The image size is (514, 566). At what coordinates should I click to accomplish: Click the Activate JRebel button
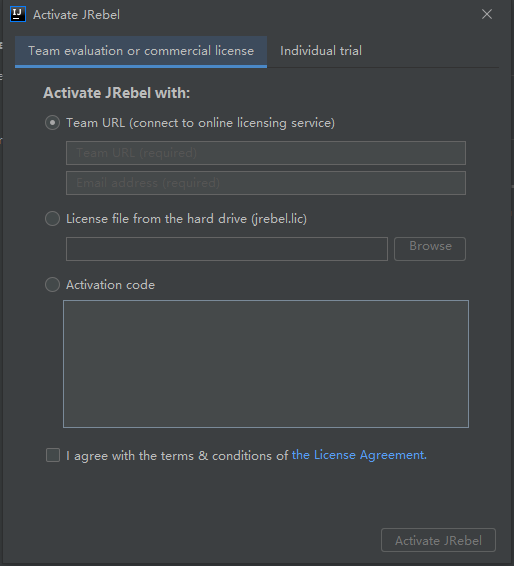(x=438, y=540)
